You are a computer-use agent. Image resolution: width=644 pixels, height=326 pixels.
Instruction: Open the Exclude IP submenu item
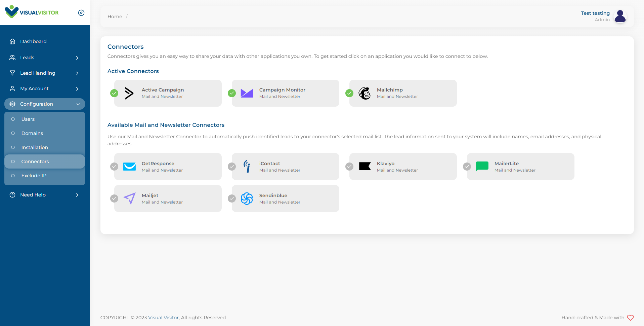pos(45,176)
